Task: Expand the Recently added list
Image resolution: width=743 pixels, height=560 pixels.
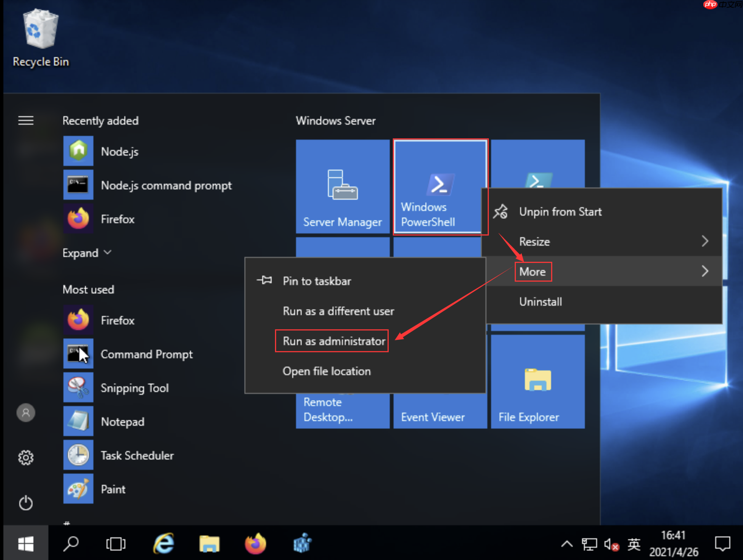Action: [x=87, y=253]
